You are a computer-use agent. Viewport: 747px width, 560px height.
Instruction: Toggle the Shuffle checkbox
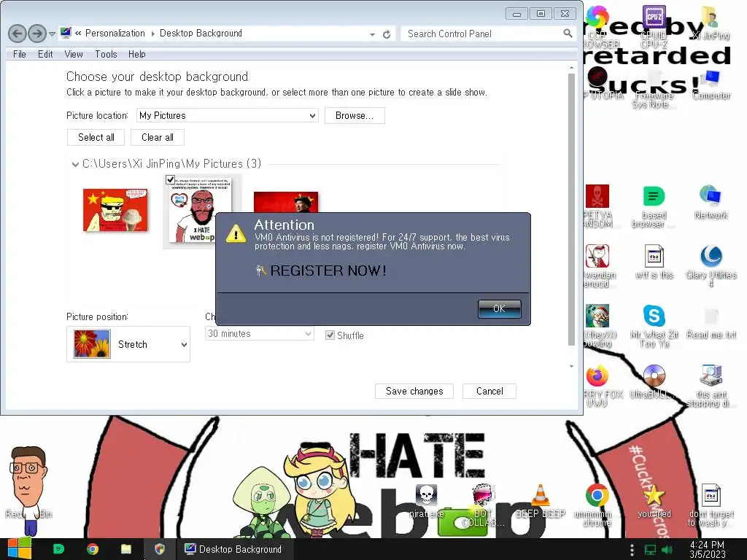(330, 335)
